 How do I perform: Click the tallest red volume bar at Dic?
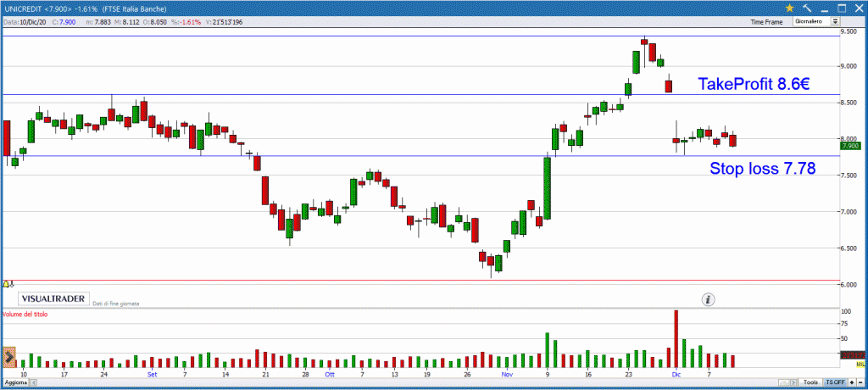tap(676, 338)
